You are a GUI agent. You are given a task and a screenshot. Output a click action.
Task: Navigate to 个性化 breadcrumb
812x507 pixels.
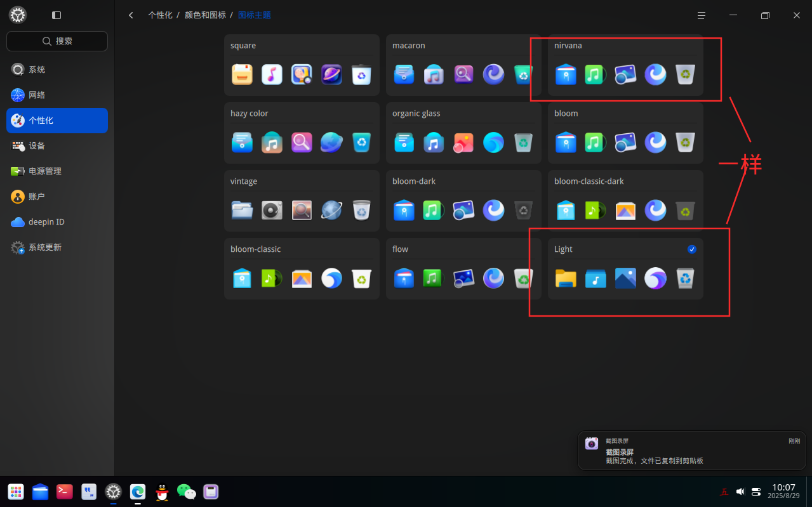point(160,15)
